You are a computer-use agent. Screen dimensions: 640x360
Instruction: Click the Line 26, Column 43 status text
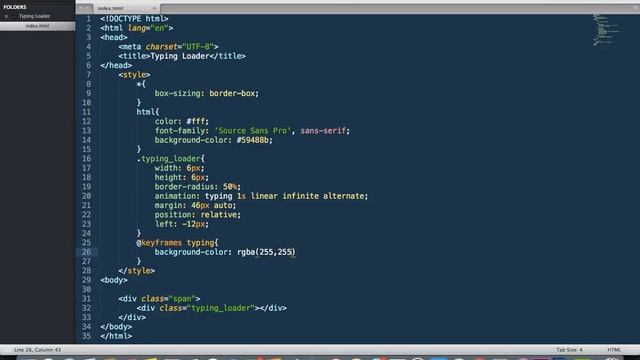[37, 350]
